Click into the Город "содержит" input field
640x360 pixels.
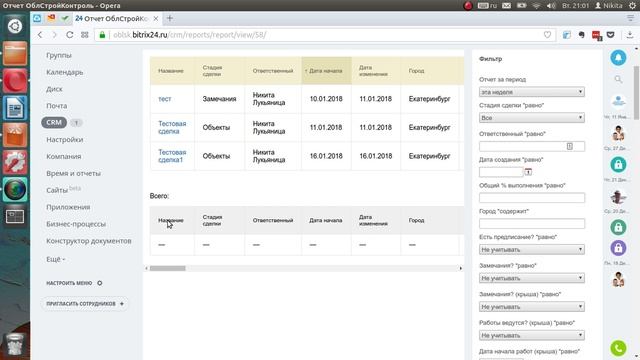[532, 224]
